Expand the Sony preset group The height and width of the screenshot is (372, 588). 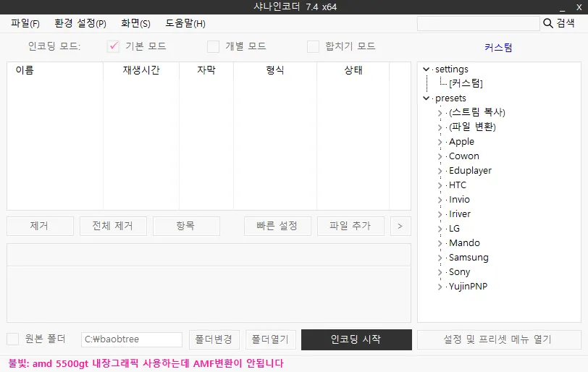(440, 272)
